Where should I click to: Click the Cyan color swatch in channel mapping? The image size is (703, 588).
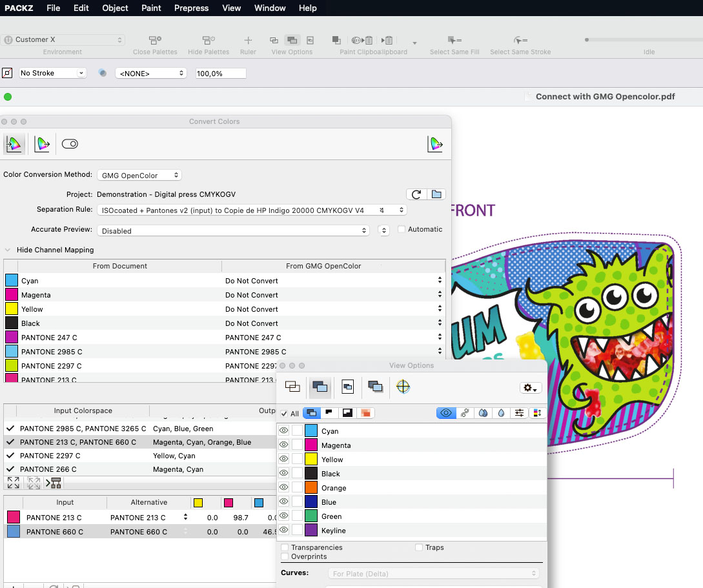click(12, 281)
